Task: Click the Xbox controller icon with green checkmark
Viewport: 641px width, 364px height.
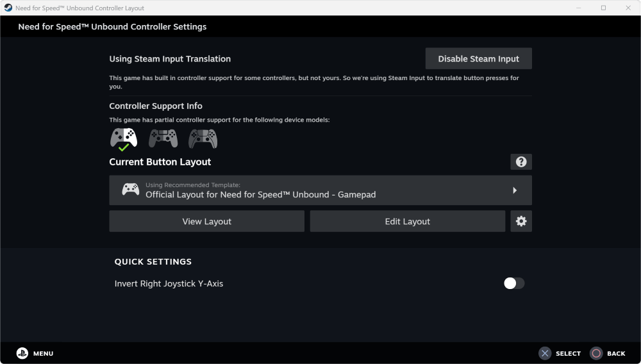Action: [124, 138]
